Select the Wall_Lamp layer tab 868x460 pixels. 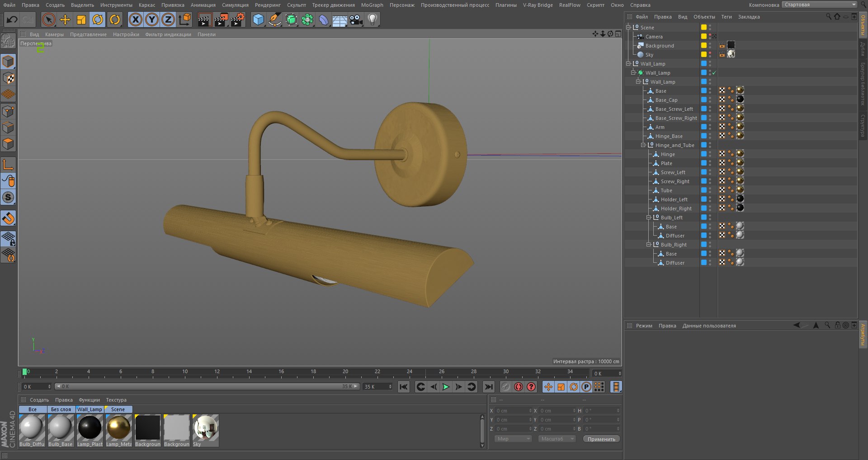tap(90, 409)
